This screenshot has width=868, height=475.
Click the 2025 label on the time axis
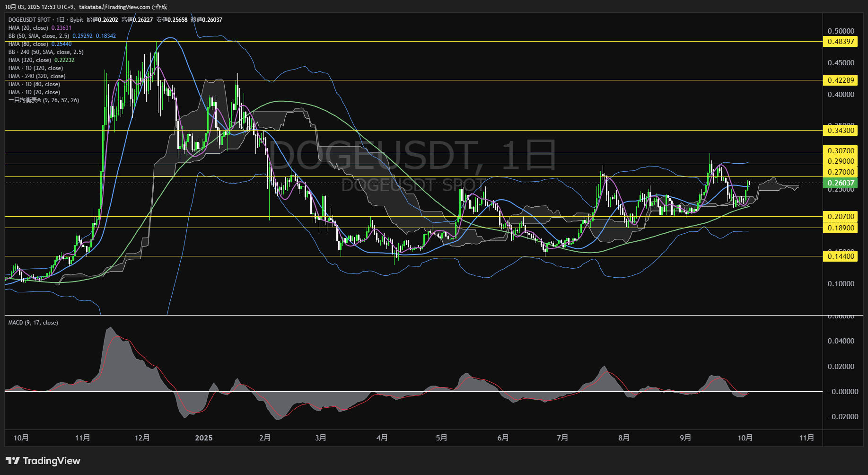pyautogui.click(x=204, y=438)
